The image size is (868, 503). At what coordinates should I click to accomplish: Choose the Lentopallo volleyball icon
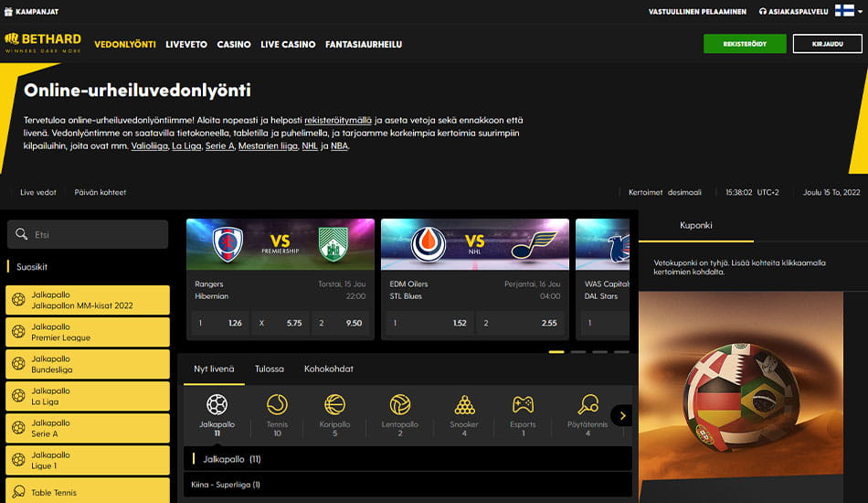coord(399,405)
